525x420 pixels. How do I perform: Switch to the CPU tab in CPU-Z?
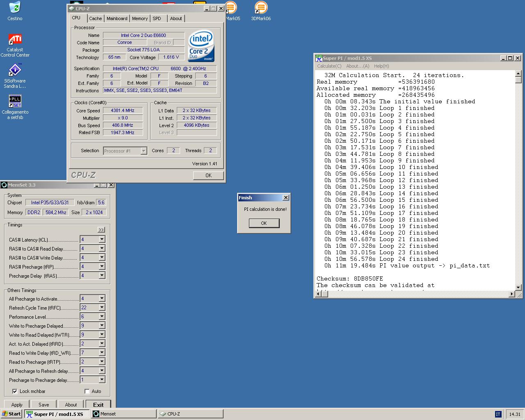click(76, 18)
